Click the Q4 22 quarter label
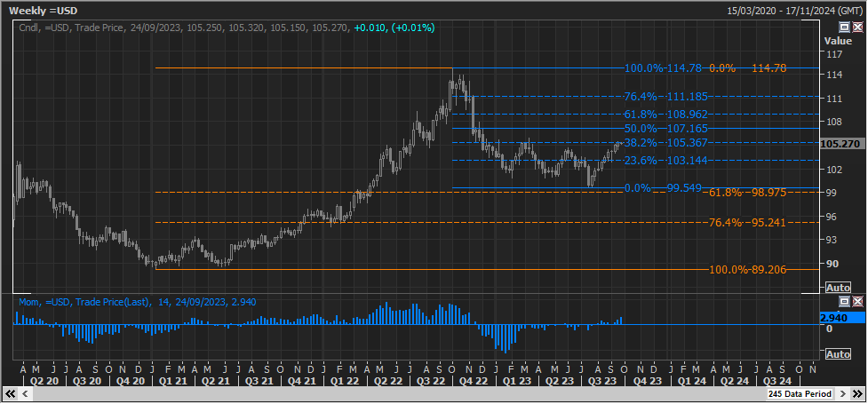Viewport: 868px width, 404px height. click(x=474, y=381)
